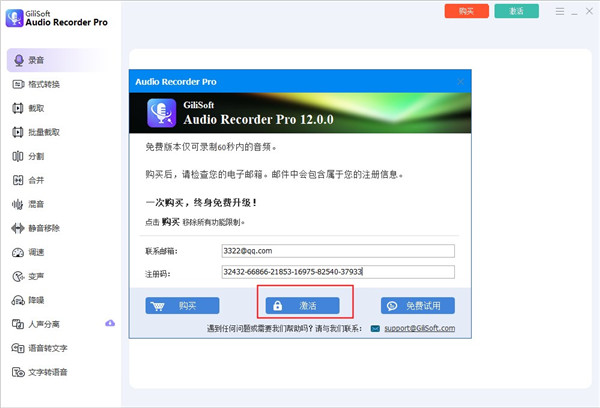600x408 pixels.
Task: Click the Audio Recorder Pro 12.0.0 heading
Action: (258, 119)
